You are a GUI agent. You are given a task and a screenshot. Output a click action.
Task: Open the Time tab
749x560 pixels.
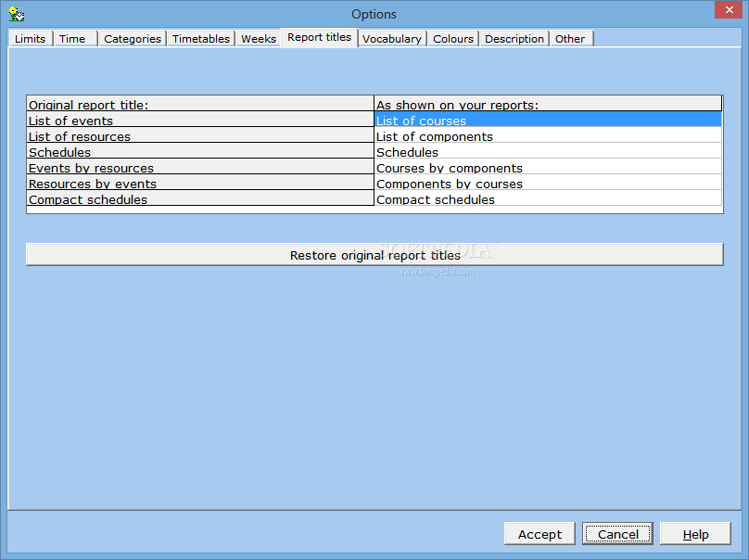(75, 39)
